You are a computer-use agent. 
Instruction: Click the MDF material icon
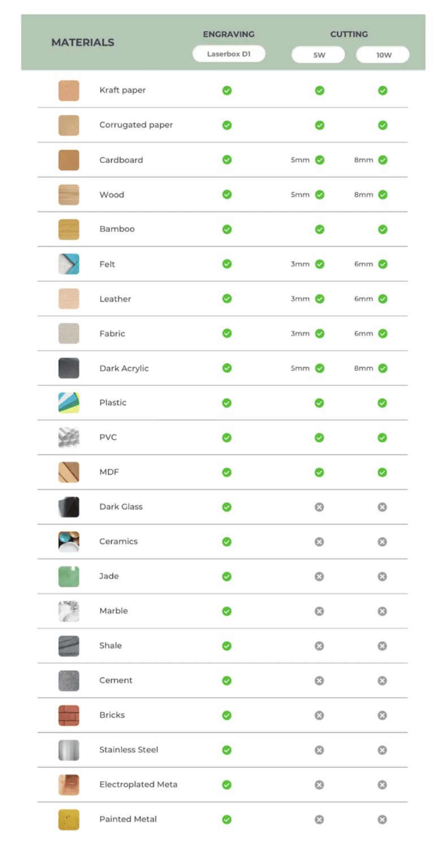pyautogui.click(x=68, y=472)
